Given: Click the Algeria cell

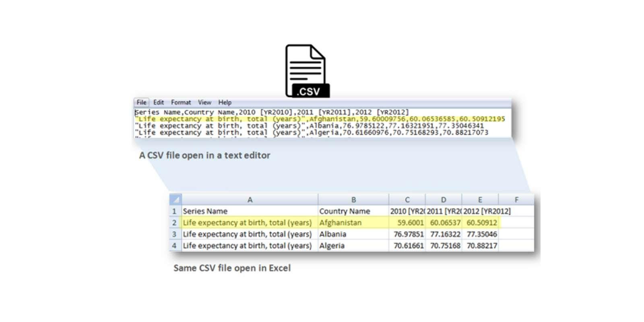Looking at the screenshot, I should [353, 246].
